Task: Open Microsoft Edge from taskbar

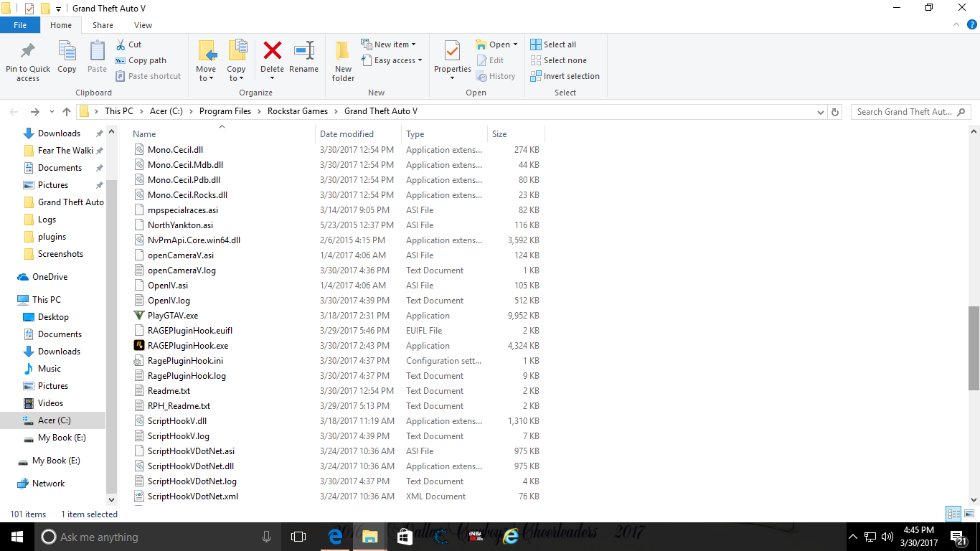Action: click(335, 537)
